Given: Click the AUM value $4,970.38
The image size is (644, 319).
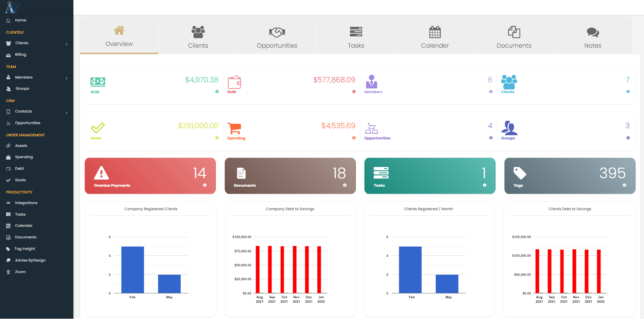Looking at the screenshot, I should [202, 80].
